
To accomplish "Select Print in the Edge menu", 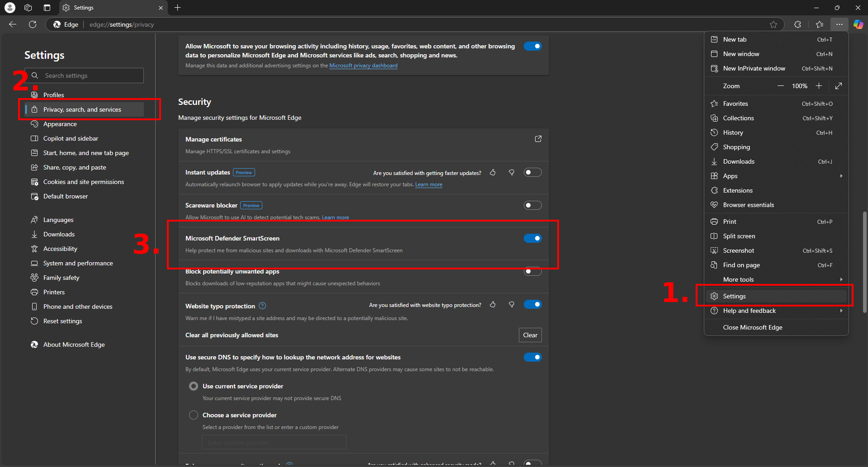I will point(776,222).
